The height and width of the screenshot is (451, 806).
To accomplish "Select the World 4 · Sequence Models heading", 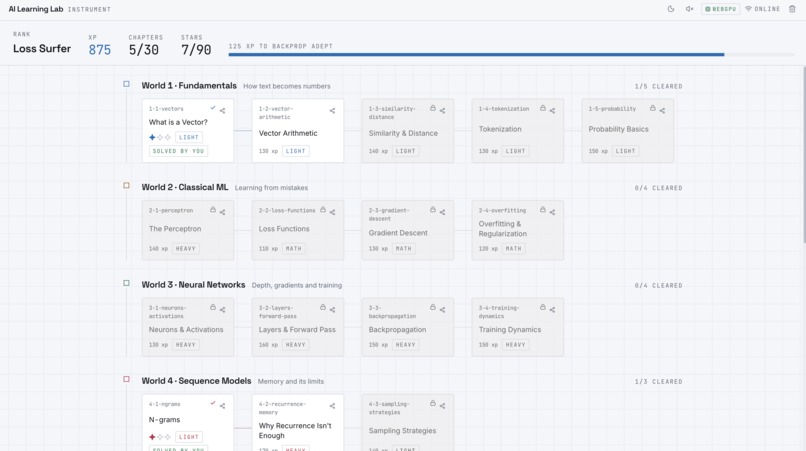I will (196, 381).
